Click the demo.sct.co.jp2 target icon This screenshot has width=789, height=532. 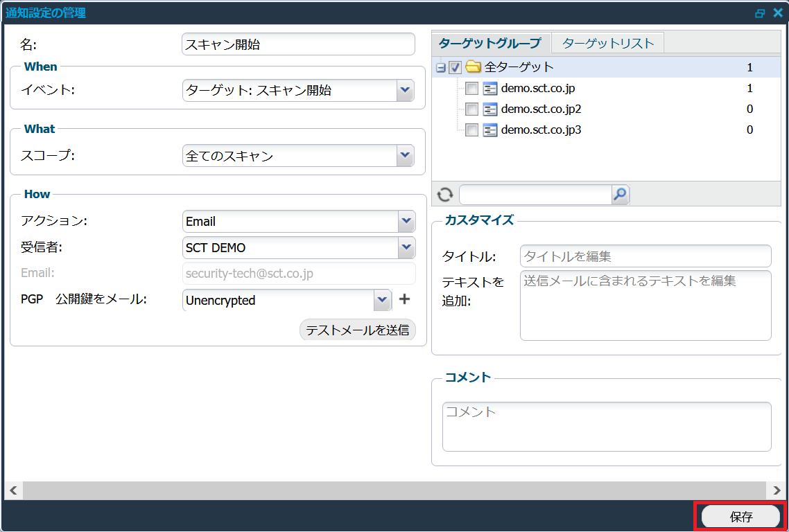coord(490,109)
